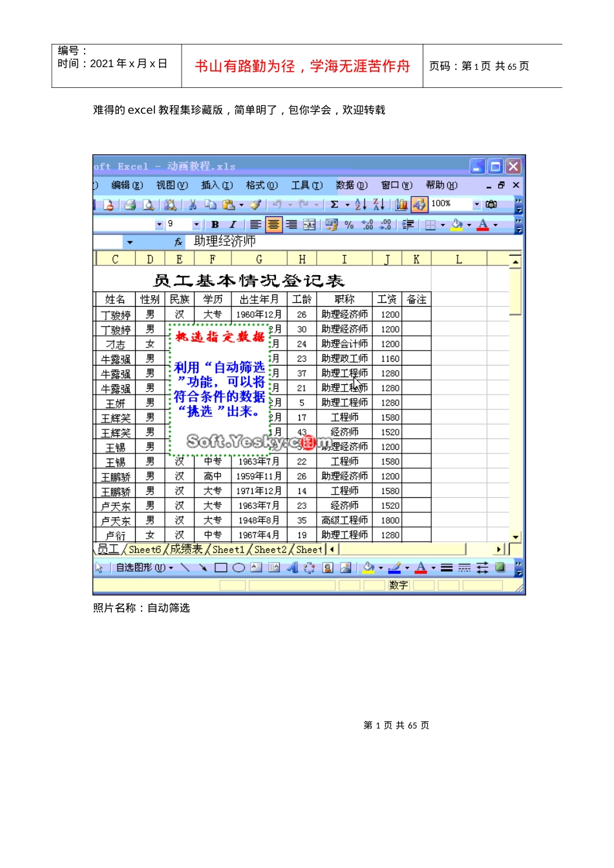The width and height of the screenshot is (614, 868).
Task: Click the highlighted Drawing toolbar icon
Action: 419,205
